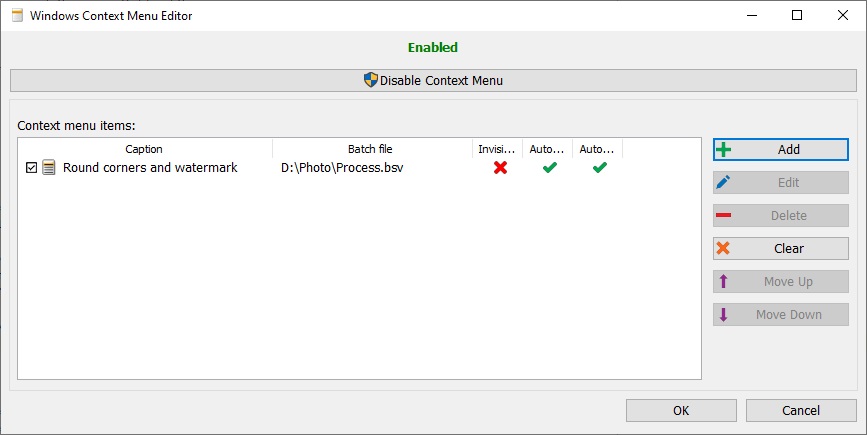Click the shield icon on Disable Context Menu
Viewport: 867px width, 435px height.
pos(371,80)
